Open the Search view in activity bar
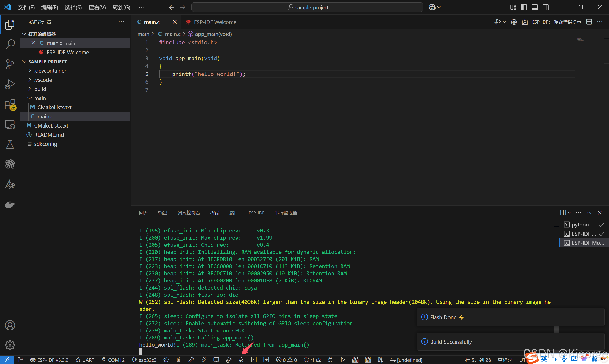Image resolution: width=609 pixels, height=364 pixels. [10, 44]
